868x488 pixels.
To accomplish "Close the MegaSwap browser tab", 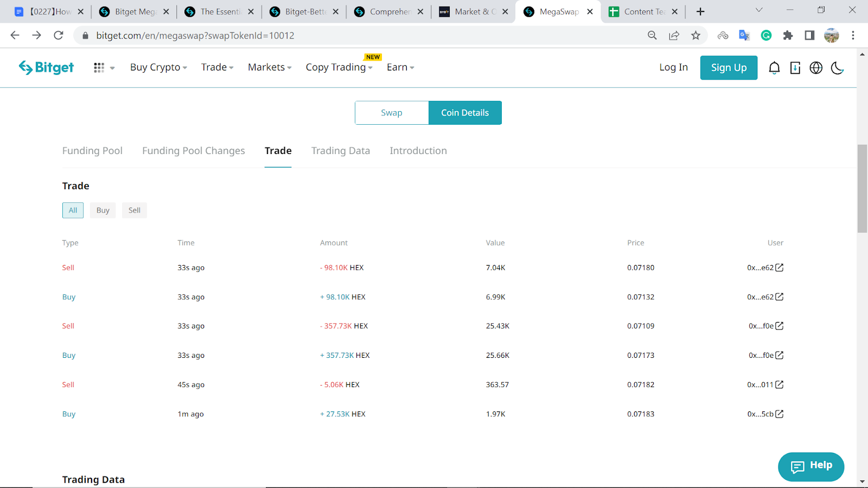I will click(590, 11).
